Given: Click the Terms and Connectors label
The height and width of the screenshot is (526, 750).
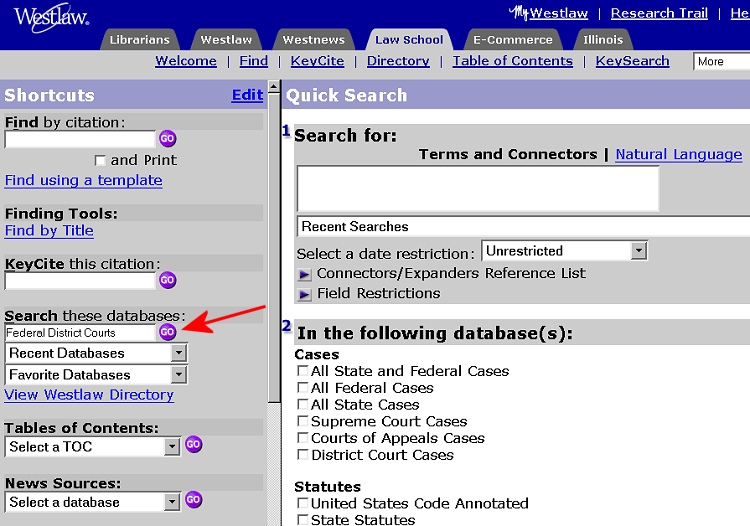Looking at the screenshot, I should point(508,154).
